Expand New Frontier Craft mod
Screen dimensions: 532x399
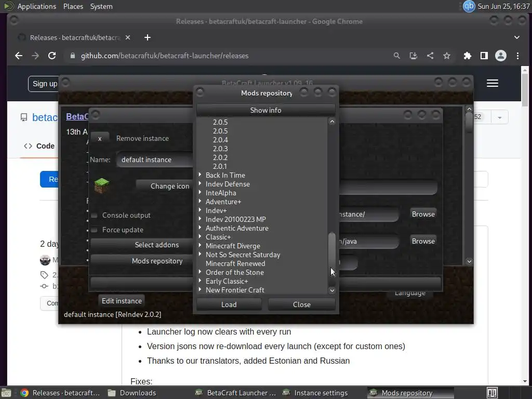click(x=200, y=289)
